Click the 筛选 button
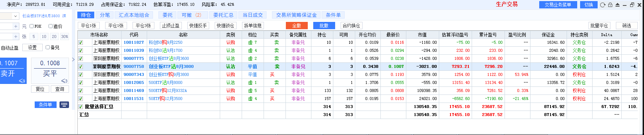This screenshot has height=135, width=644. 627,26
